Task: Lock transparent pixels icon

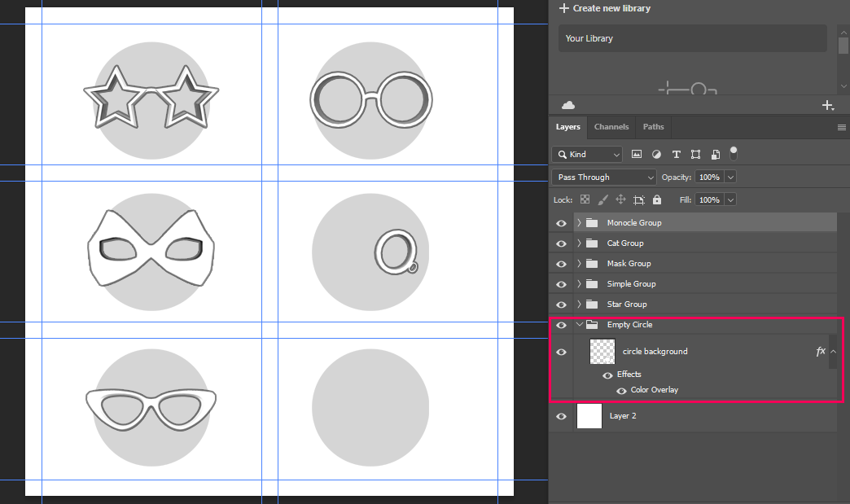Action: coord(584,199)
